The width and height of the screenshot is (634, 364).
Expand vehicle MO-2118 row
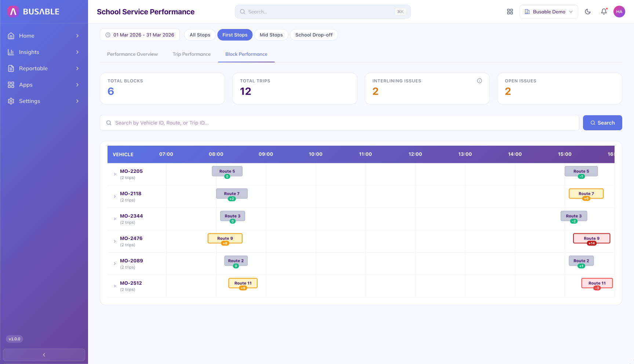115,197
